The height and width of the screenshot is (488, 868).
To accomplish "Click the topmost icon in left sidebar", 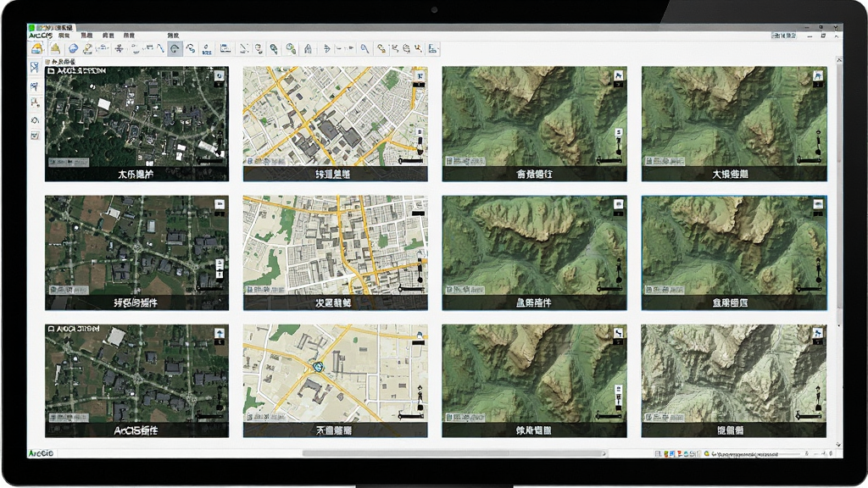I will pyautogui.click(x=35, y=68).
